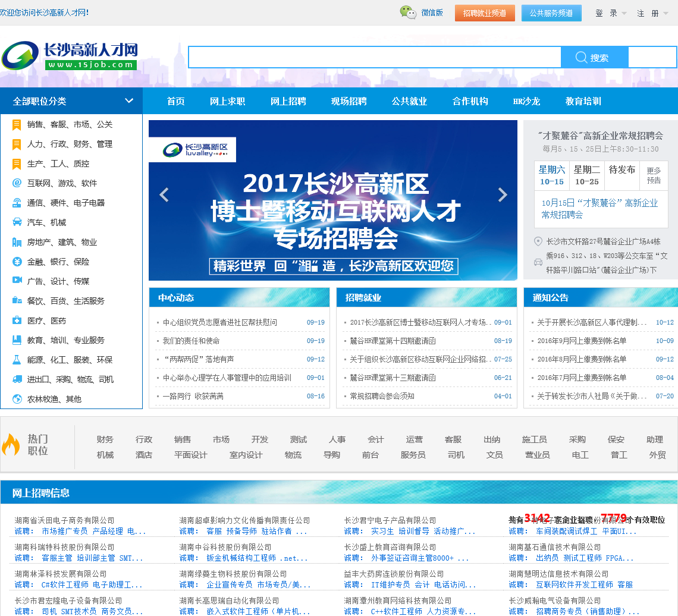
Task: Click the 2017 博士暨移动互联网人才 banner image
Action: [332, 200]
